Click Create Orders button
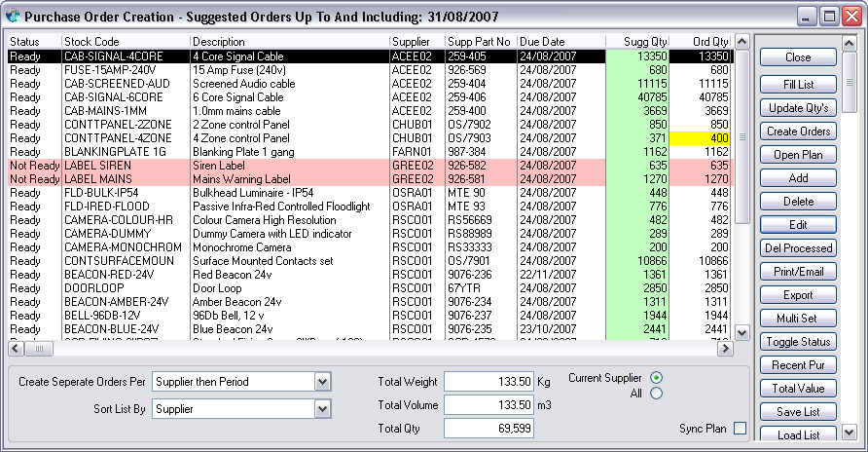Viewport: 868px width, 452px height. tap(798, 132)
